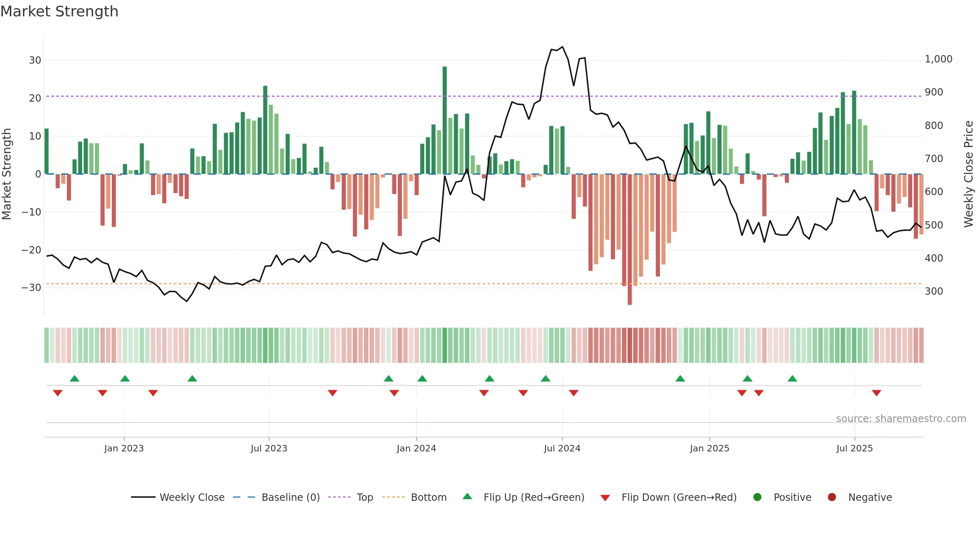The image size is (980, 551).
Task: Toggle the Top legend entry
Action: pyautogui.click(x=351, y=497)
